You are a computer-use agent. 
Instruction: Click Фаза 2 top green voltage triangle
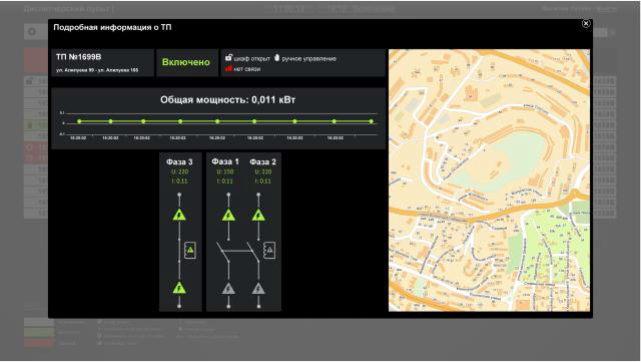pyautogui.click(x=258, y=215)
